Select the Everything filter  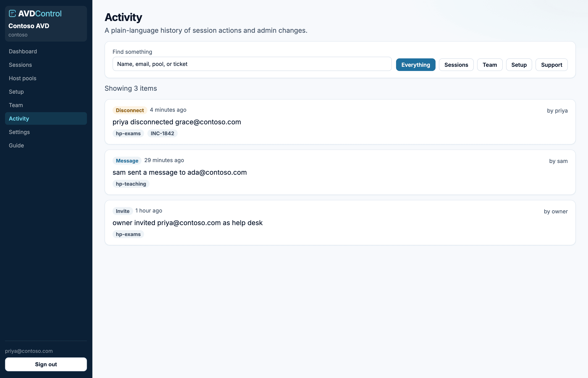point(416,65)
